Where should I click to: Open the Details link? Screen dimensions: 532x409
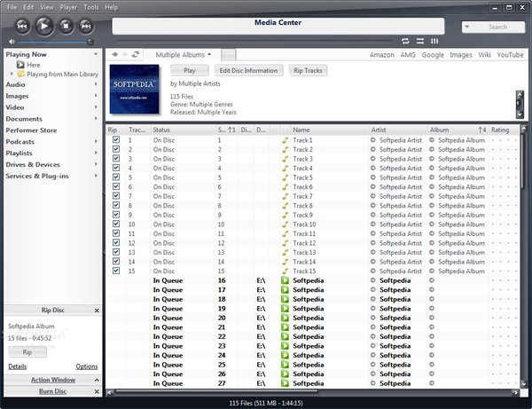pyautogui.click(x=18, y=366)
